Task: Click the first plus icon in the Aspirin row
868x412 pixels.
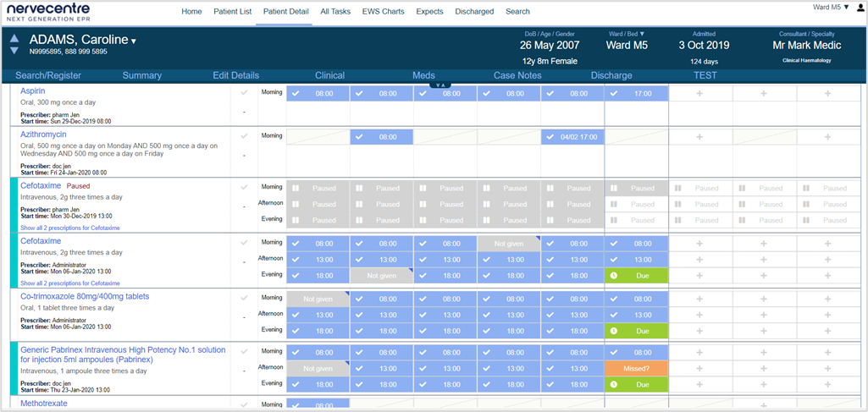Action: click(x=699, y=93)
